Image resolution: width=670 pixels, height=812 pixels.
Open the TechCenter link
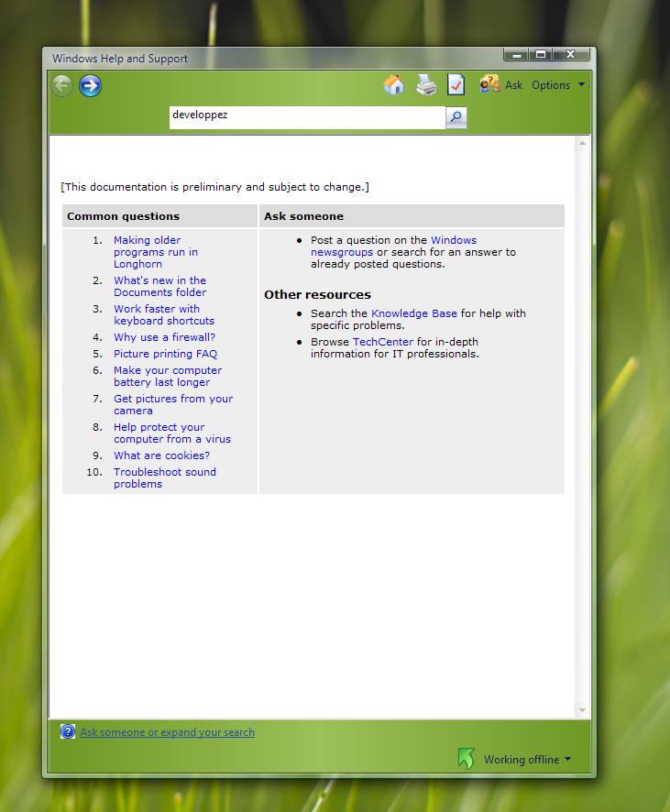[x=382, y=342]
